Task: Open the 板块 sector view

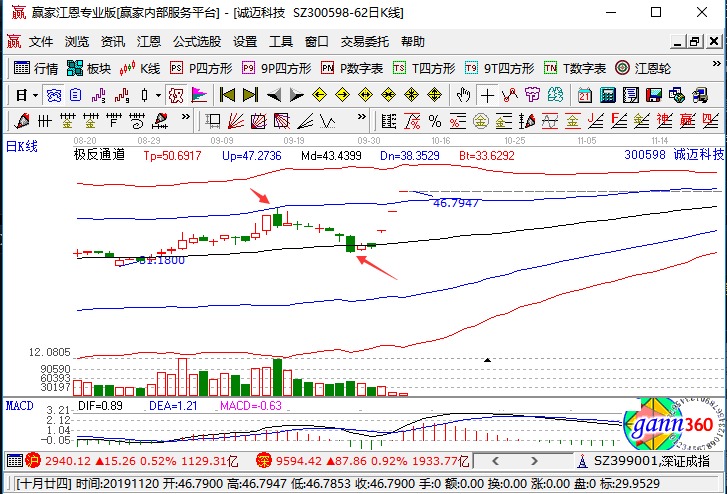Action: [x=89, y=69]
